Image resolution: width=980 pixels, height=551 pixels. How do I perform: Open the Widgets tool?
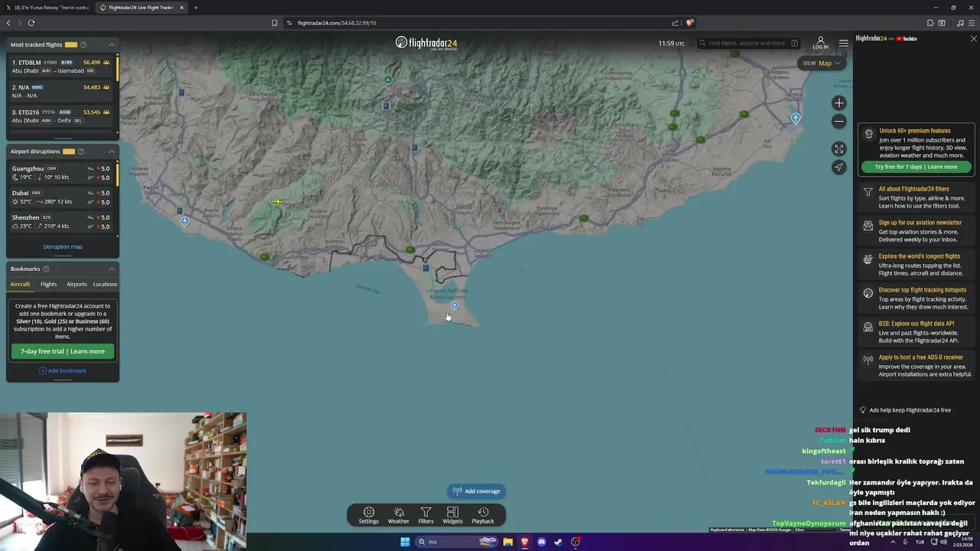(x=452, y=515)
